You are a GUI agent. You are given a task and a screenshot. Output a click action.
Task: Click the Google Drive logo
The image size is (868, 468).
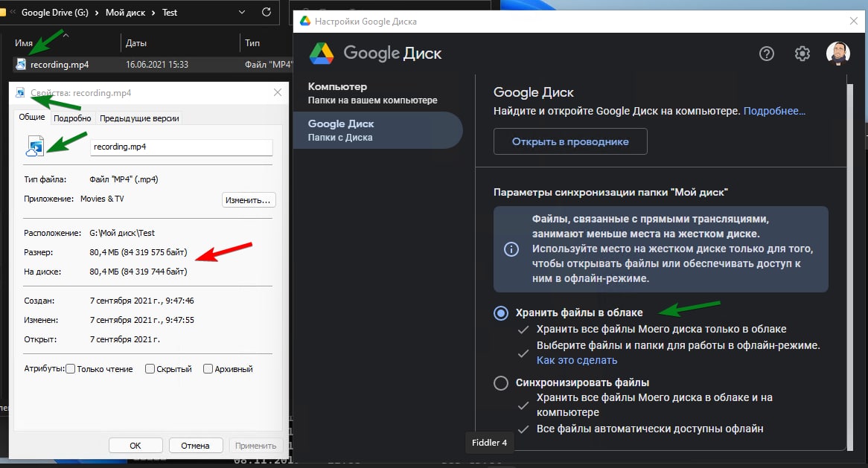click(321, 53)
